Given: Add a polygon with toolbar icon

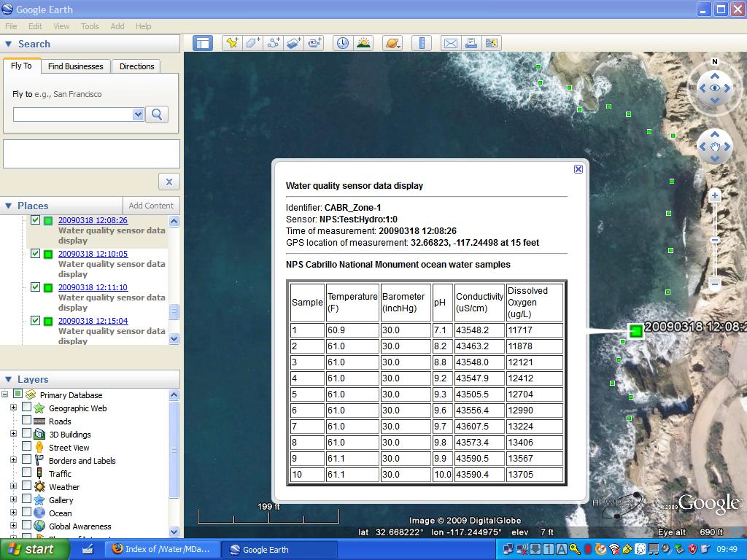Looking at the screenshot, I should tap(252, 43).
